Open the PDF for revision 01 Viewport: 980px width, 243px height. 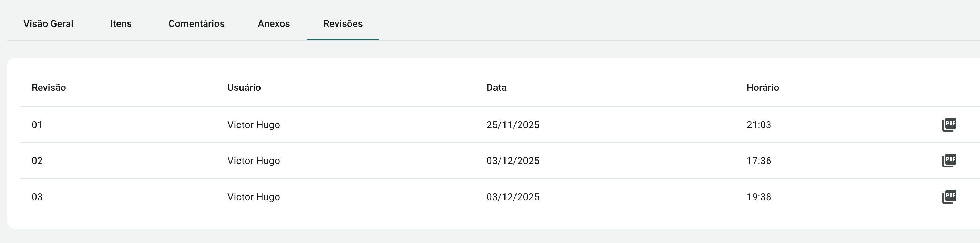tap(949, 125)
